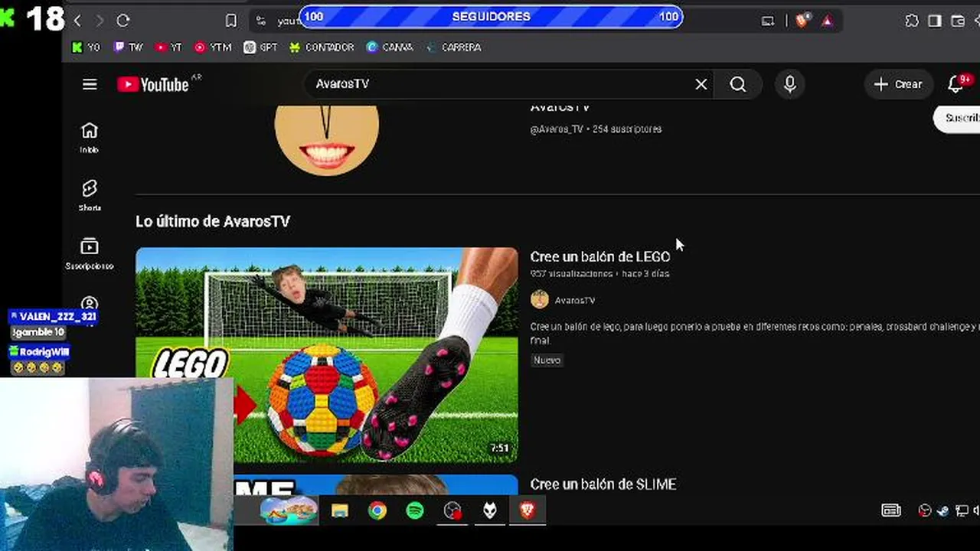This screenshot has width=980, height=551.
Task: Toggle the browser sidebar panel
Action: pos(935,21)
